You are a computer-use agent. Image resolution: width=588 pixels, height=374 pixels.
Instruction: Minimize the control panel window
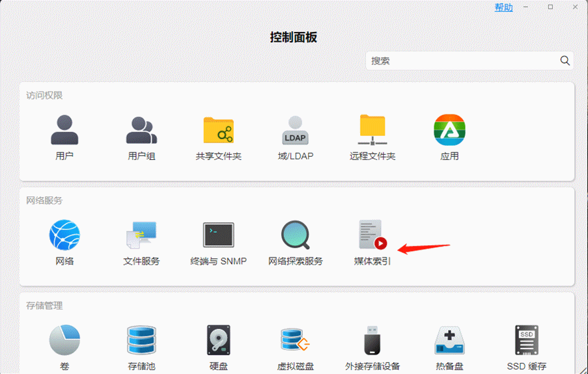(x=525, y=7)
